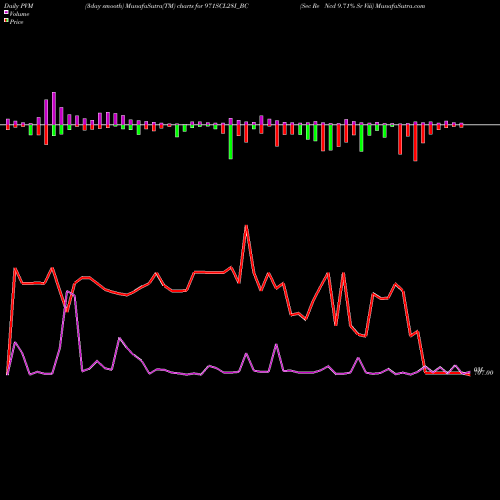
Task: Click the tallest peak of magenta volume line
Action: [x=68, y=292]
